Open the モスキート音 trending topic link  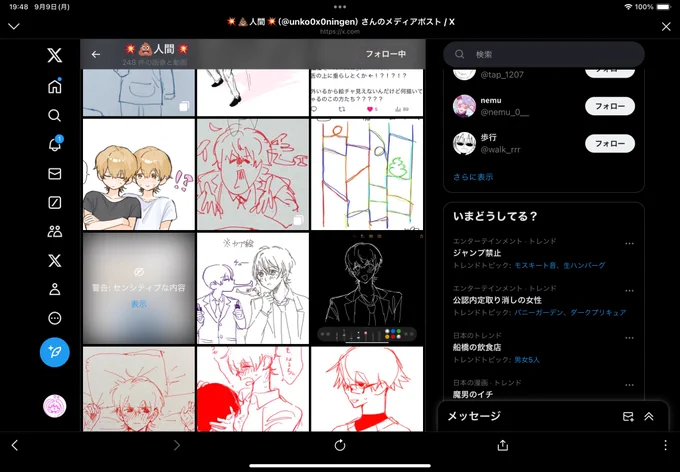coord(534,265)
